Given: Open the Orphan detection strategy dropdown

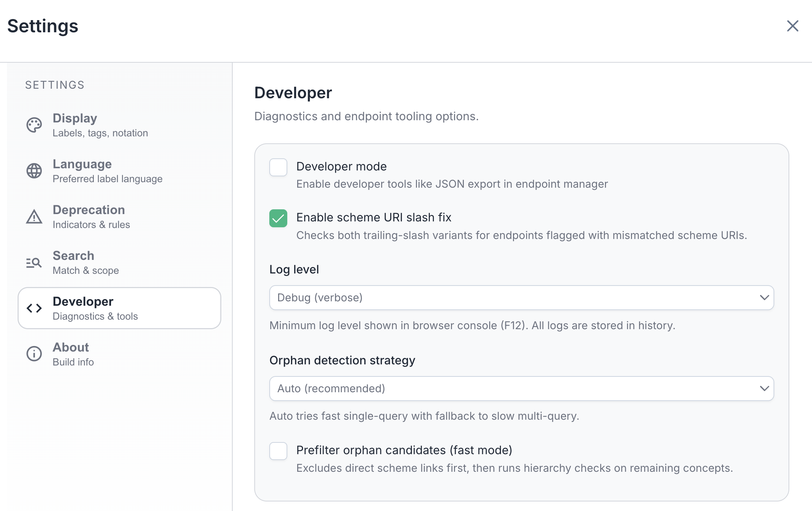Looking at the screenshot, I should (x=521, y=389).
